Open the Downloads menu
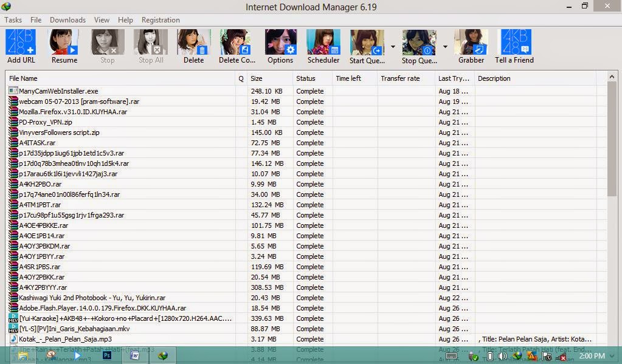The image size is (622, 364). tap(67, 19)
